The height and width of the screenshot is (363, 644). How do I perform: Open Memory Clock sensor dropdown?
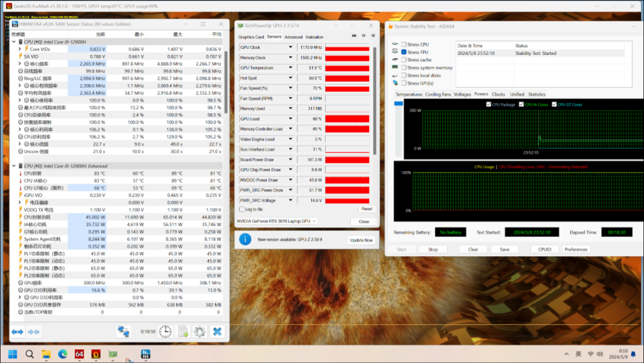(x=290, y=57)
